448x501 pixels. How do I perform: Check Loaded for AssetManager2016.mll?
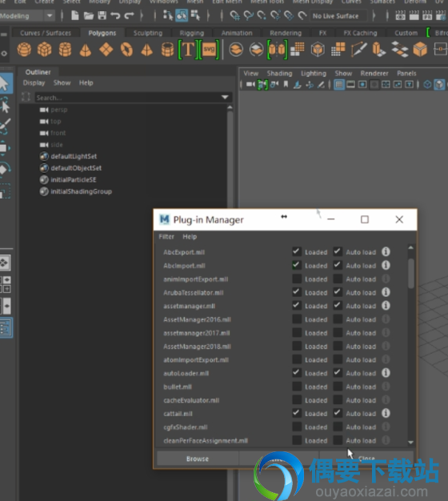(297, 319)
